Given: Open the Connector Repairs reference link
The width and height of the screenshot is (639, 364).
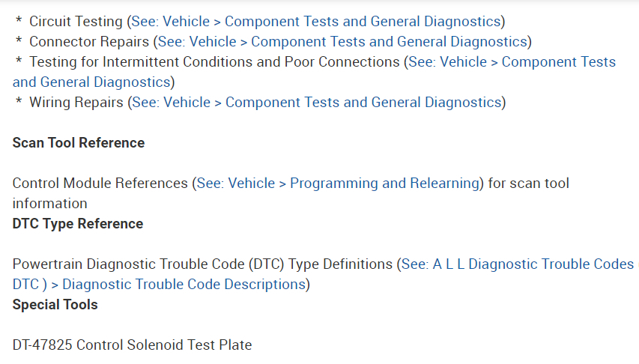Looking at the screenshot, I should pos(342,41).
